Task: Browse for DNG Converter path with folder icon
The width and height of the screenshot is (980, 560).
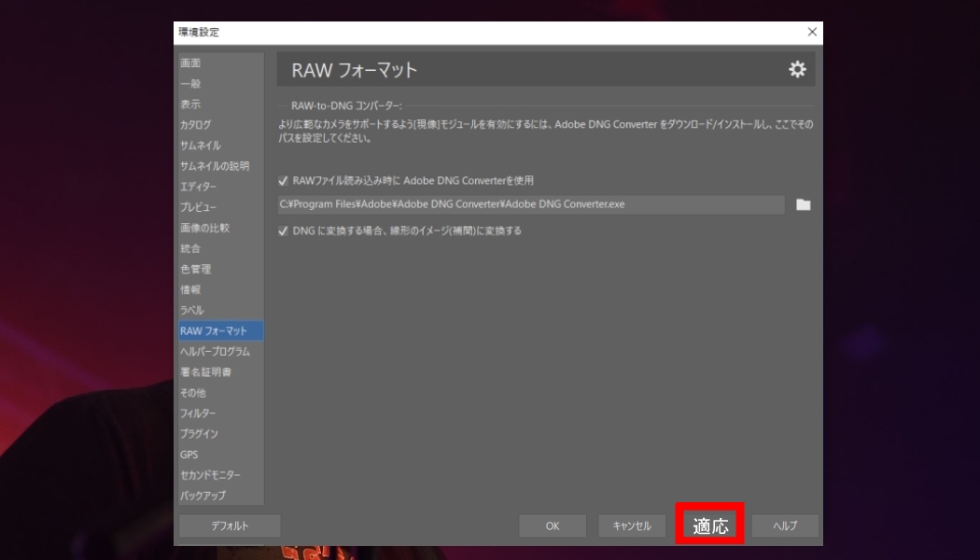Action: tap(803, 205)
